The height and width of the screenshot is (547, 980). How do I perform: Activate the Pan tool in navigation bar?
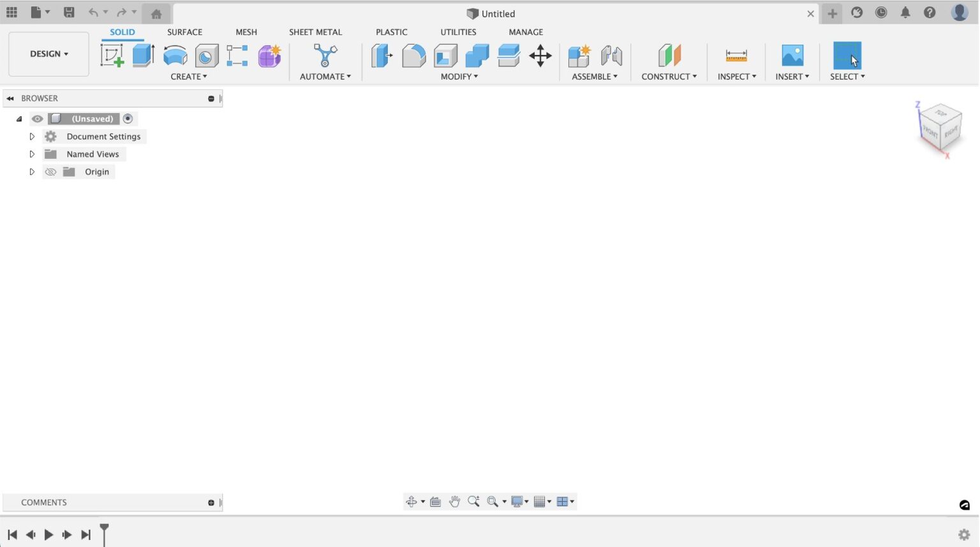455,501
